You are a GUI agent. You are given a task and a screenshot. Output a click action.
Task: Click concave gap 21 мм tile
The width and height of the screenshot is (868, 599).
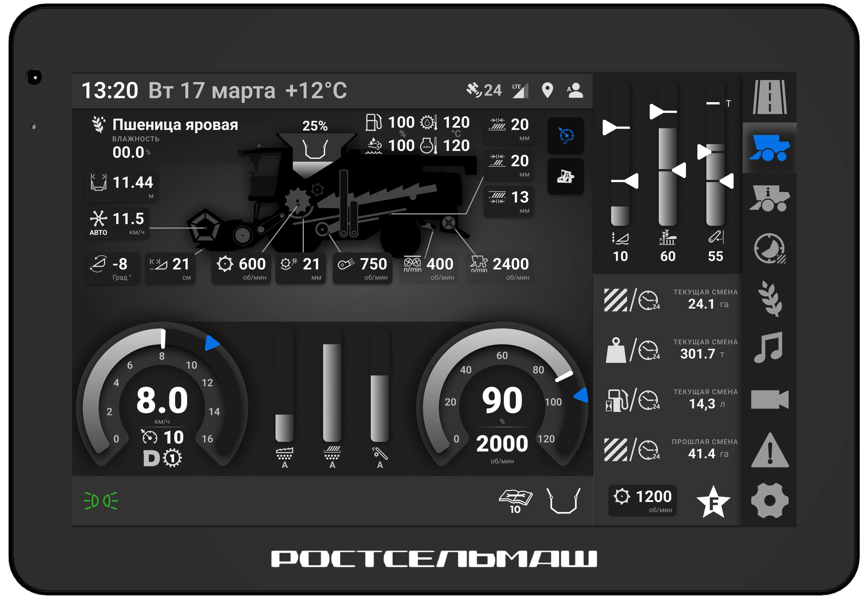(300, 268)
